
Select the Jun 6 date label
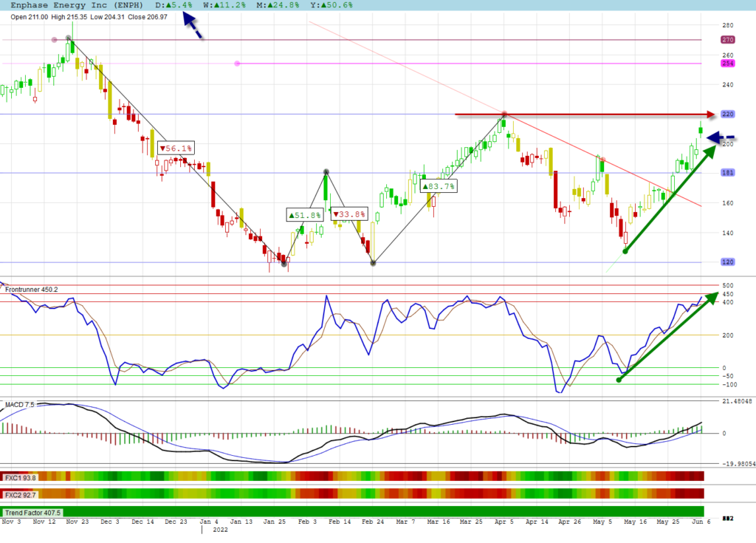click(x=701, y=522)
